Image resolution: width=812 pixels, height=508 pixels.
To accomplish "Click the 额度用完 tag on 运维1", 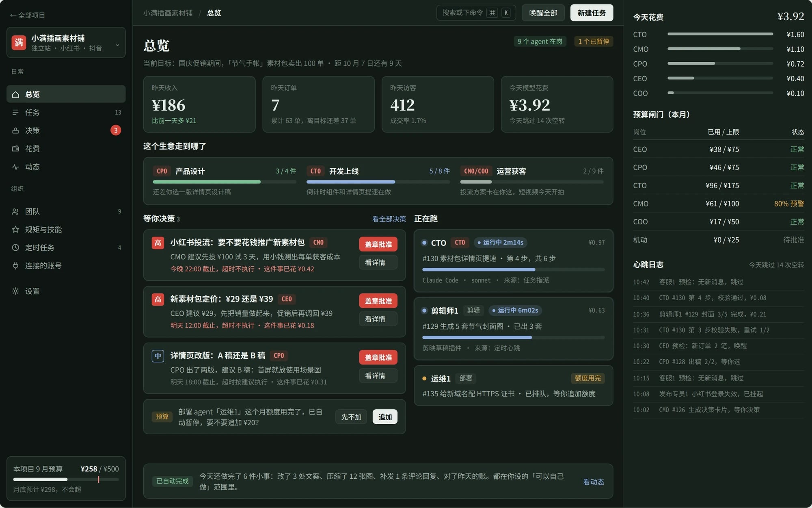I will point(587,378).
